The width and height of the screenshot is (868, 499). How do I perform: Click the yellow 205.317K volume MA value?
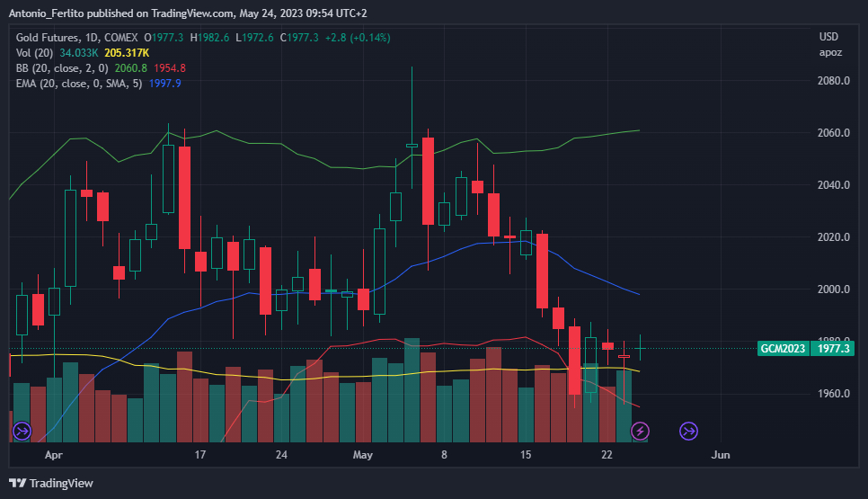127,53
